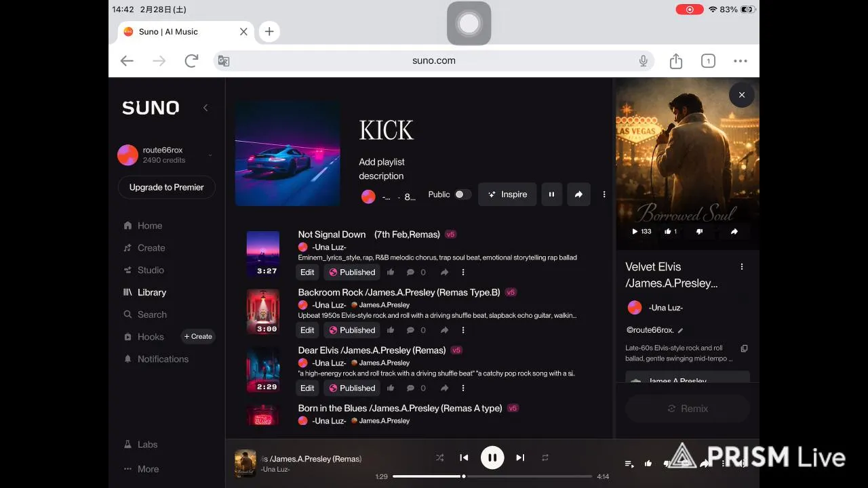Open Velvet Elvis three-dot options menu
The height and width of the screenshot is (488, 868).
point(742,267)
